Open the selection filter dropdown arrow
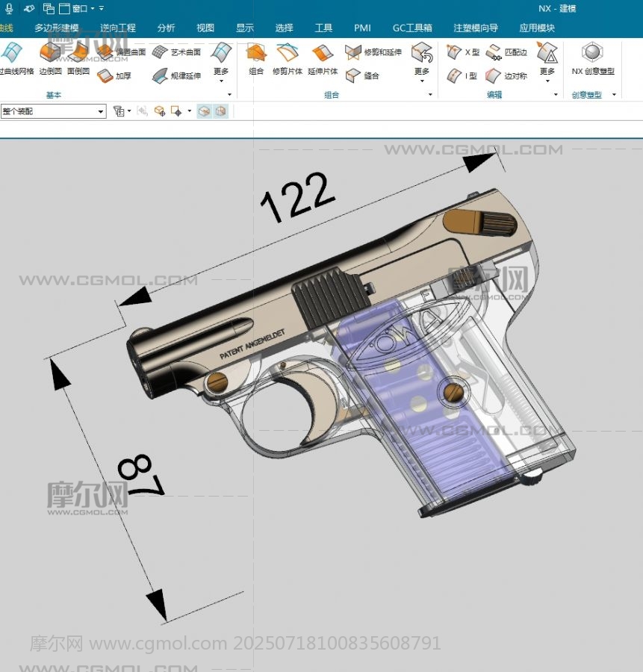 (x=129, y=111)
